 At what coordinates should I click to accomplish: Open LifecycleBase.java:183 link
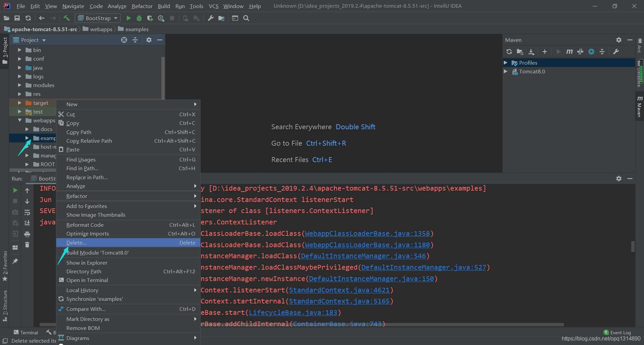293,313
